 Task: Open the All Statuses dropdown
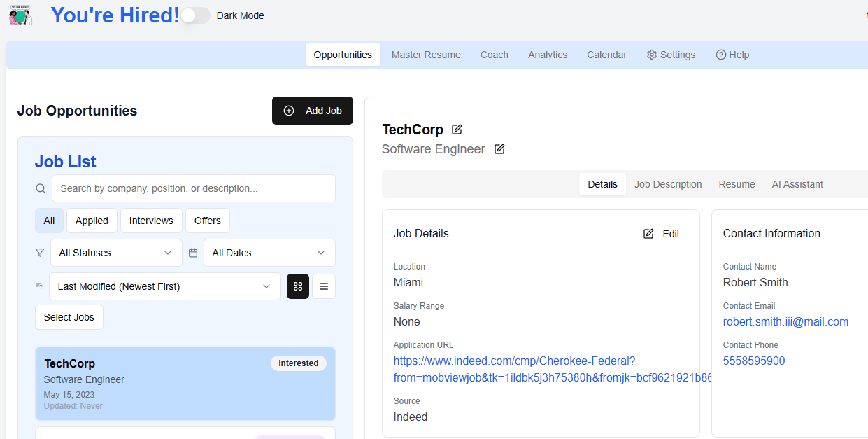[116, 253]
